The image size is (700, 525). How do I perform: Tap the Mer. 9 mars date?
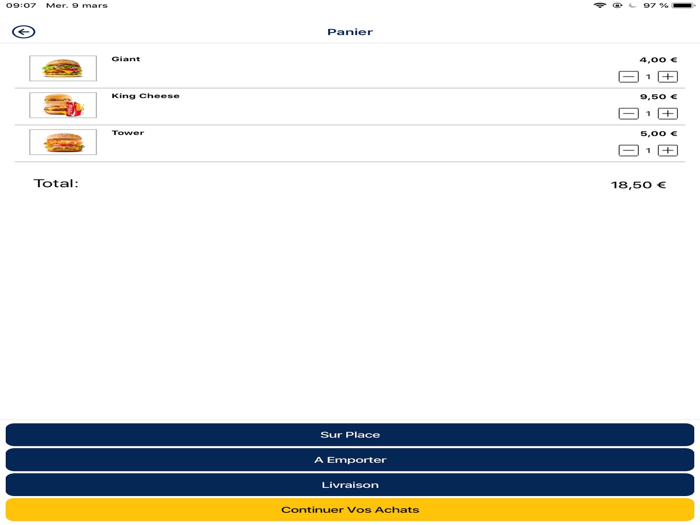click(x=77, y=5)
